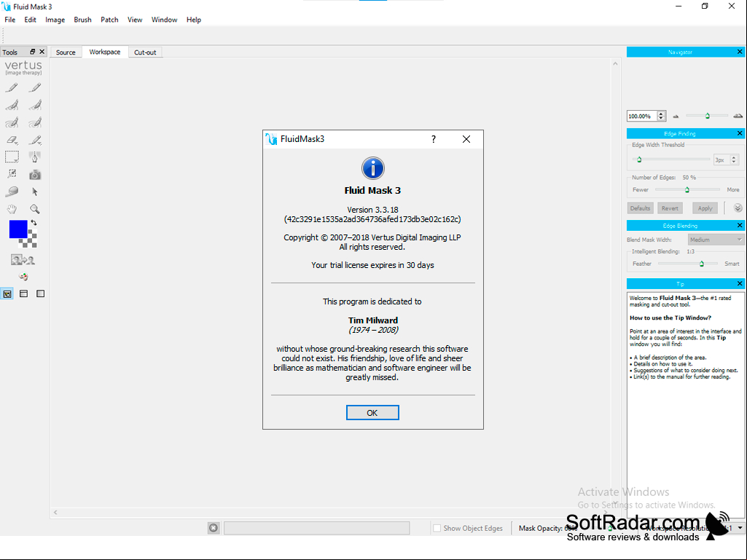This screenshot has width=747, height=560.
Task: Open the Patch menu
Action: [109, 20]
